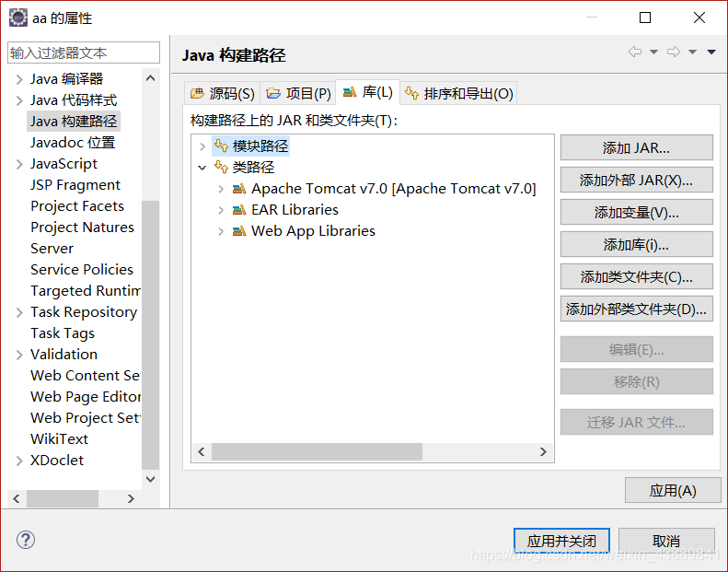Click the Apache Tomcat v7.0 library icon
This screenshot has height=572, width=728.
coord(239,189)
